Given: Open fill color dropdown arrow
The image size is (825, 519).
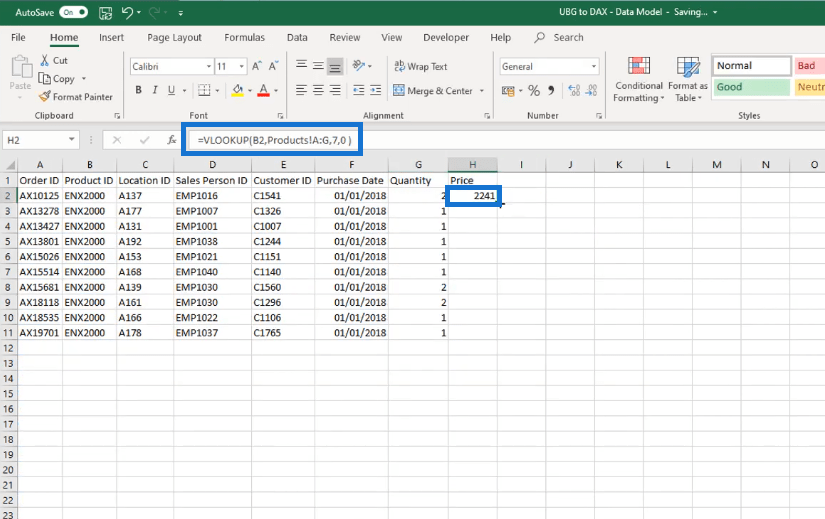Looking at the screenshot, I should click(250, 91).
